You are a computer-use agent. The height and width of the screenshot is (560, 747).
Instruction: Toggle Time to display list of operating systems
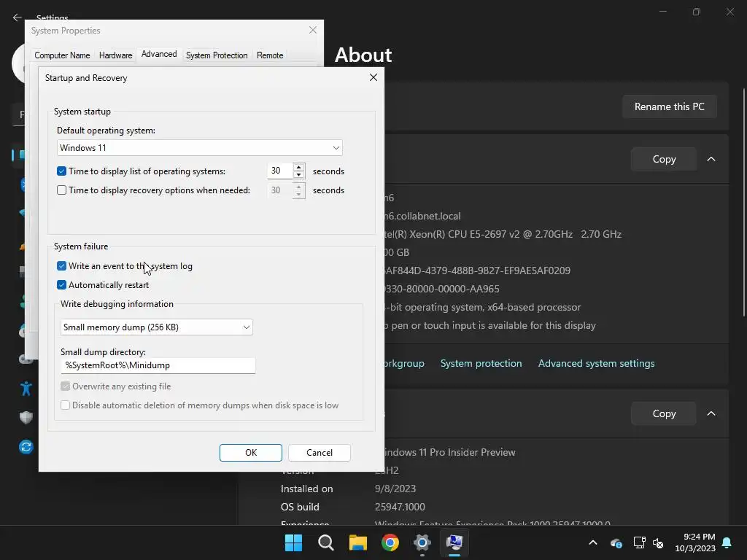point(61,171)
